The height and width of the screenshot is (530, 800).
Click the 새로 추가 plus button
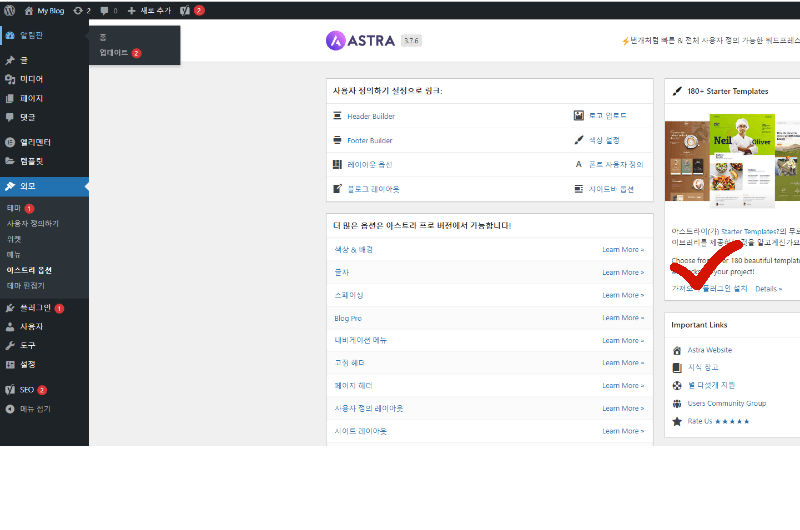tap(149, 10)
